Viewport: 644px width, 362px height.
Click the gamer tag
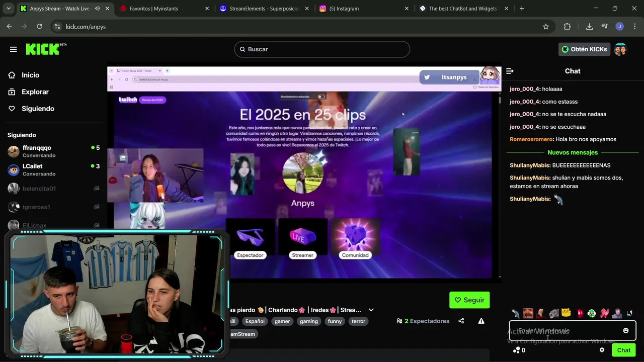(282, 321)
